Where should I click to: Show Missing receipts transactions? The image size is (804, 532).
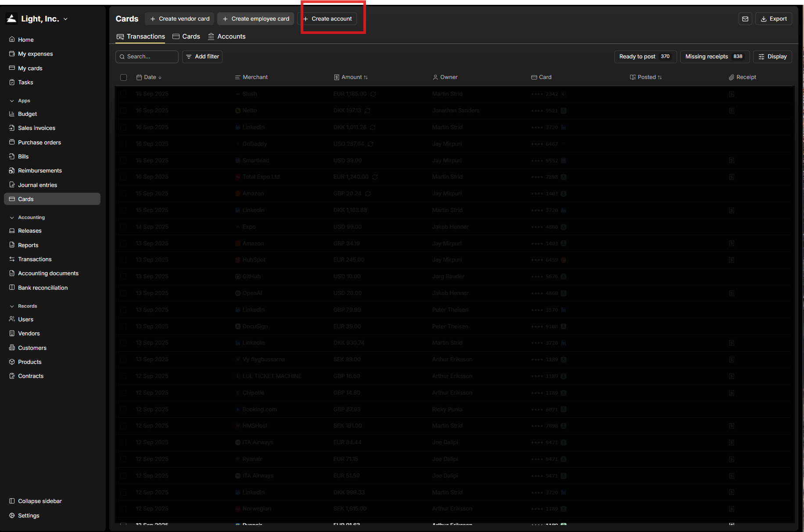tap(714, 57)
